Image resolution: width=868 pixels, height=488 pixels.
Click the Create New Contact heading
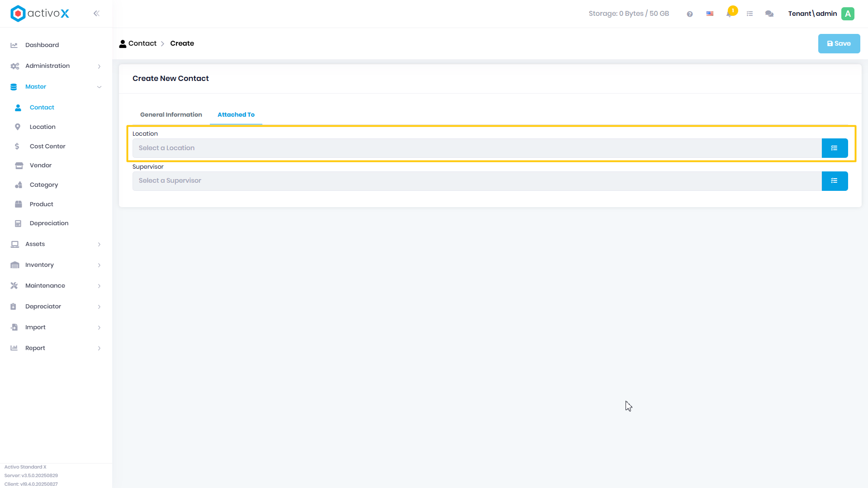tap(171, 79)
